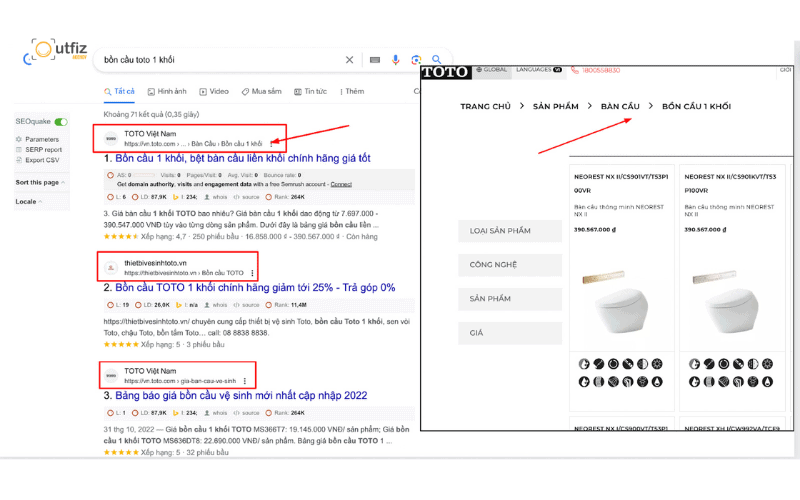Clear the Google search box with the X icon

(349, 60)
